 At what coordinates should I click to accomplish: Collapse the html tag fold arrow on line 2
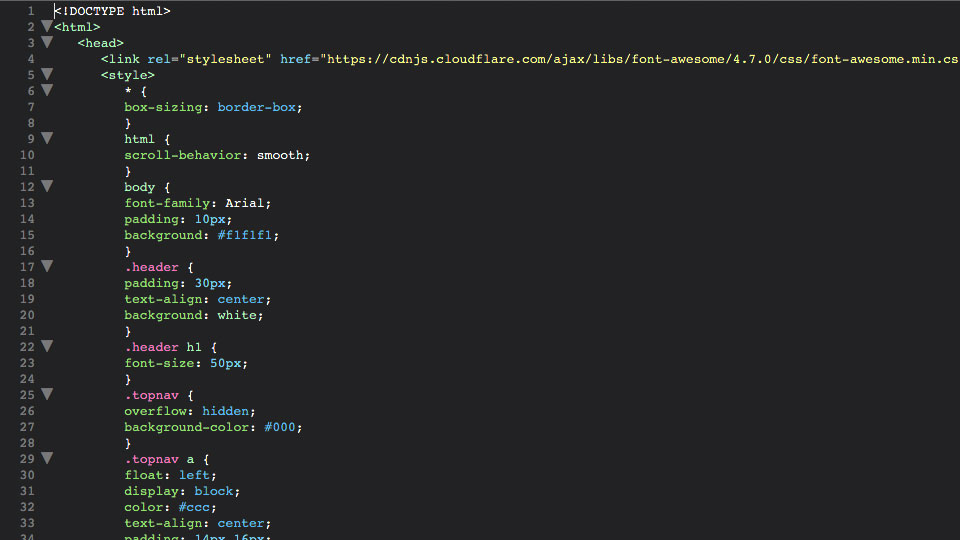tap(47, 26)
